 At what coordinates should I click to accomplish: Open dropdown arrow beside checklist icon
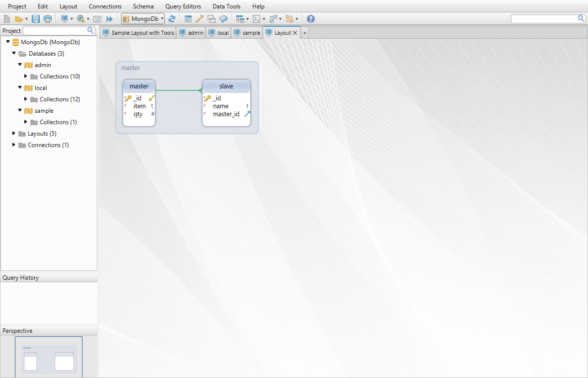point(280,19)
